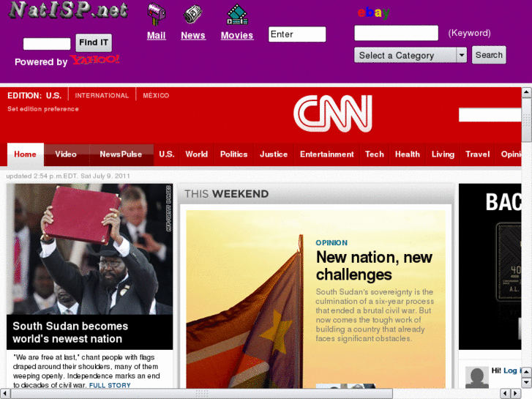Image resolution: width=532 pixels, height=399 pixels.
Task: Click the black advertisement banner
Action: [x=490, y=266]
